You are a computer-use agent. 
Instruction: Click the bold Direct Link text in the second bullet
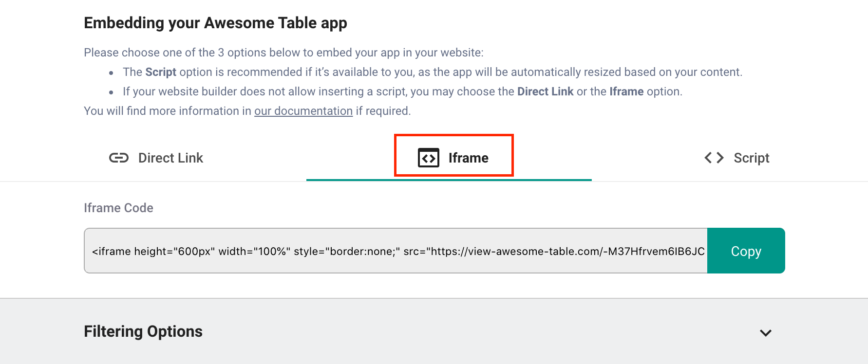[x=545, y=91]
